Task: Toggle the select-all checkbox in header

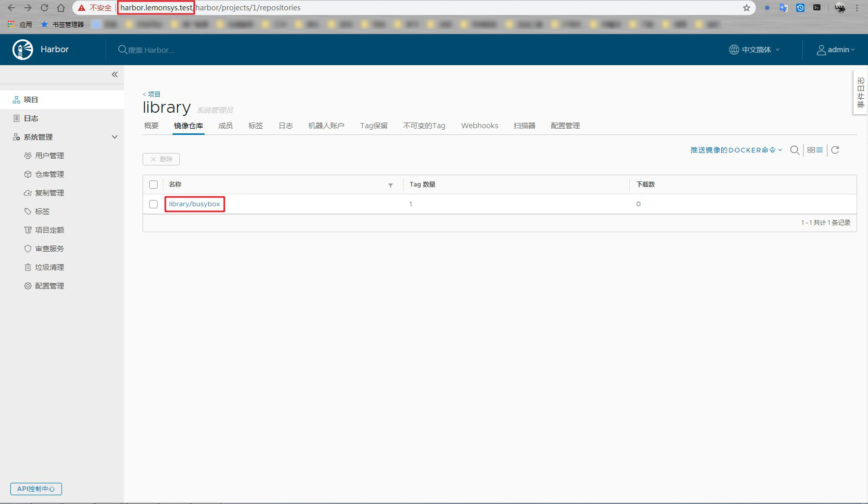Action: 153,185
